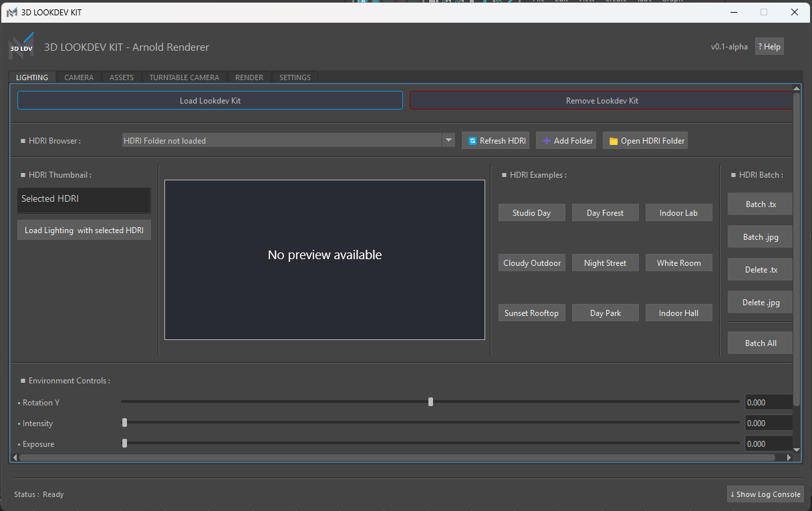Click the Delete .jpg button
812x511 pixels.
pos(761,302)
